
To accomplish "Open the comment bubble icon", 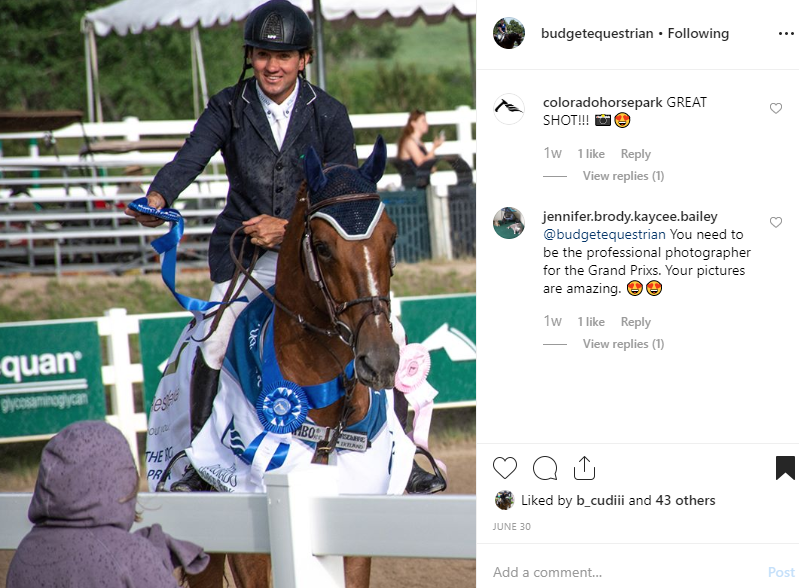I will (x=545, y=468).
